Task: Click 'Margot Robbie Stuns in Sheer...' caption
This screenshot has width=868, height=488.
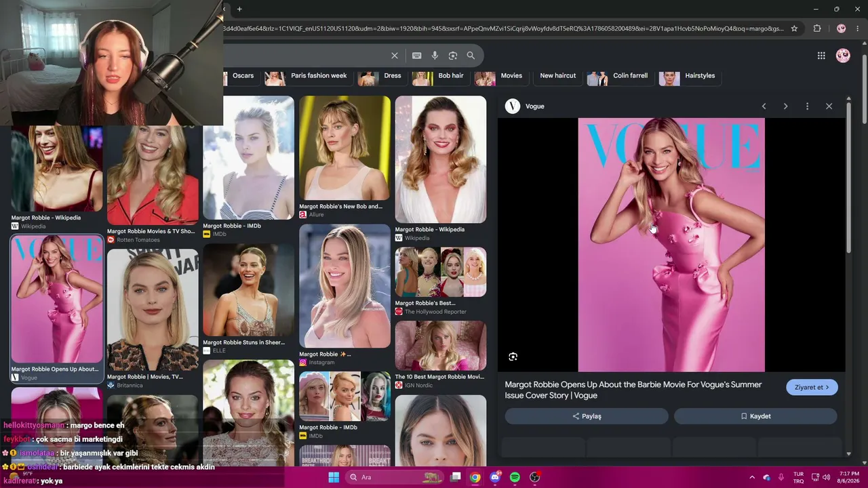Action: pos(243,343)
